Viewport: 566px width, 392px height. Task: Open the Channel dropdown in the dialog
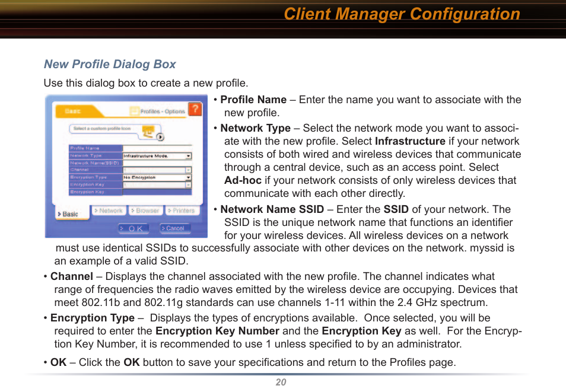pyautogui.click(x=157, y=170)
